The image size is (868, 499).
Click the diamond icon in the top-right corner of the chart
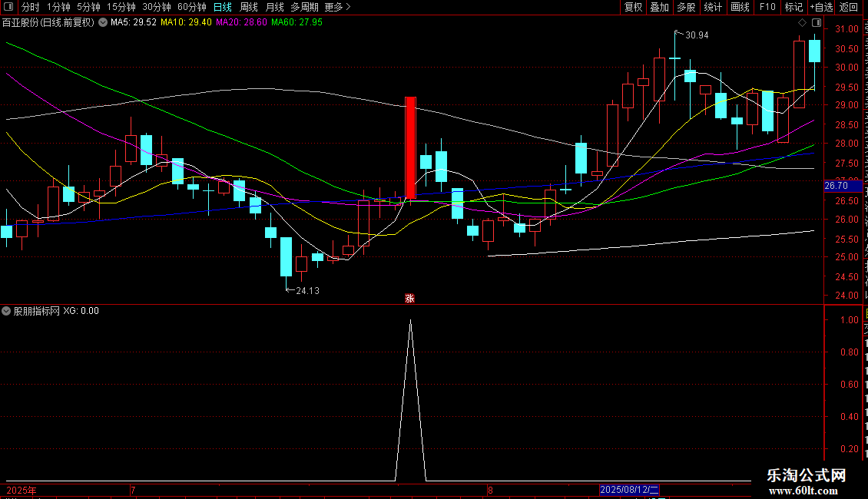point(802,23)
